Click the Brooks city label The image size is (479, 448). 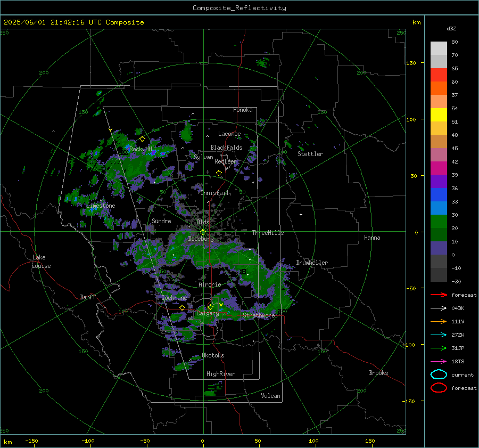378,373
